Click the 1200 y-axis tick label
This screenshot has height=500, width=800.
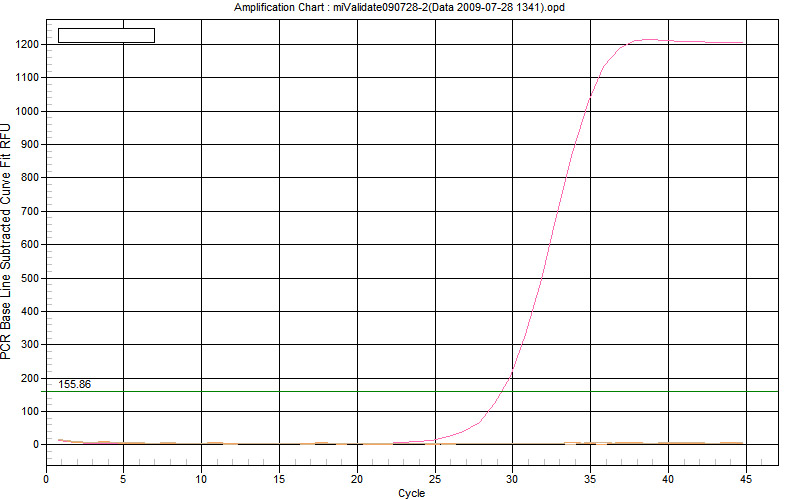click(27, 44)
